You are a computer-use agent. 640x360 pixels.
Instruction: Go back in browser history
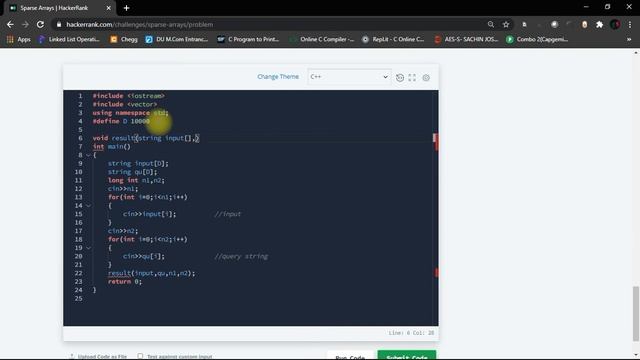click(x=10, y=24)
